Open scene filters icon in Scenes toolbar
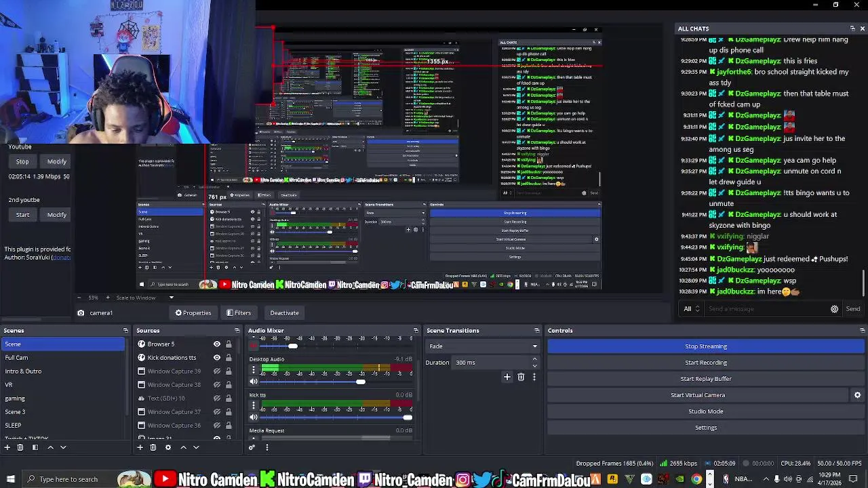868x488 pixels. (x=35, y=447)
